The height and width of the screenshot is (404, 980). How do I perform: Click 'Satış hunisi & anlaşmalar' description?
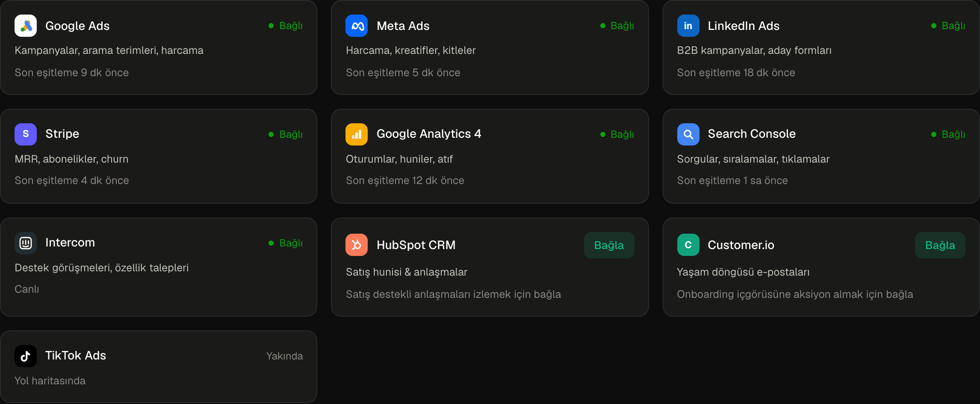pos(407,272)
